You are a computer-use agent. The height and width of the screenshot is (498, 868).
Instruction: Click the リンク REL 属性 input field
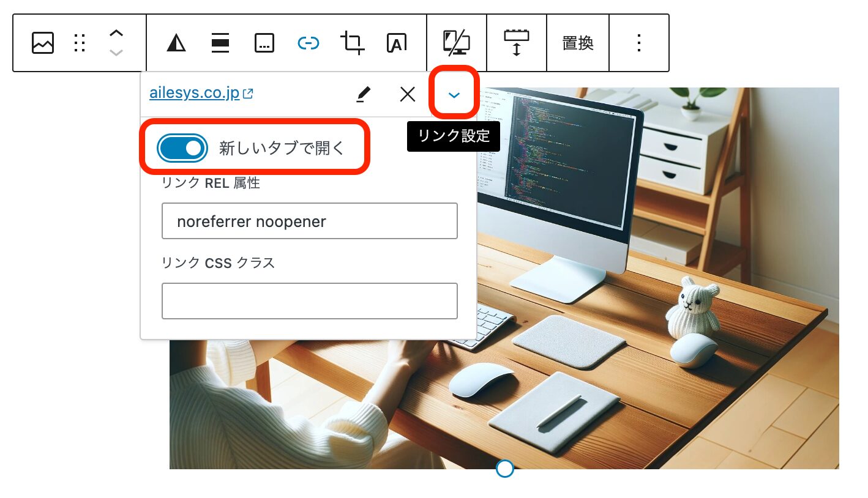(310, 221)
